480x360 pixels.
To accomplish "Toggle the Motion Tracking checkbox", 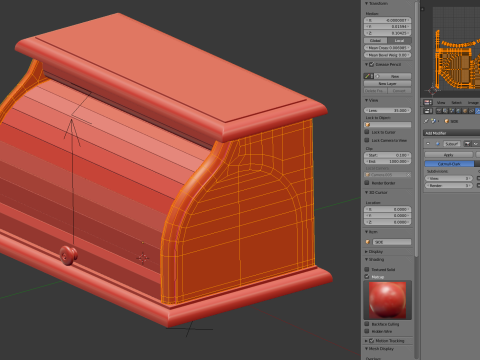I will [x=372, y=341].
